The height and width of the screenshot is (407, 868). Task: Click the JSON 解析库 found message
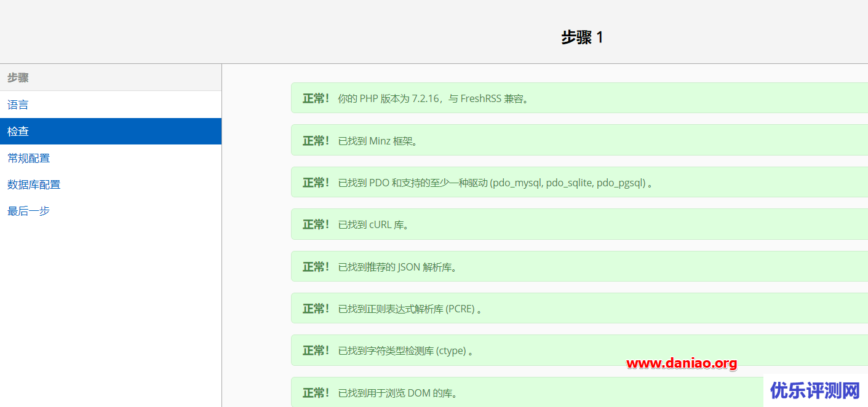[579, 267]
